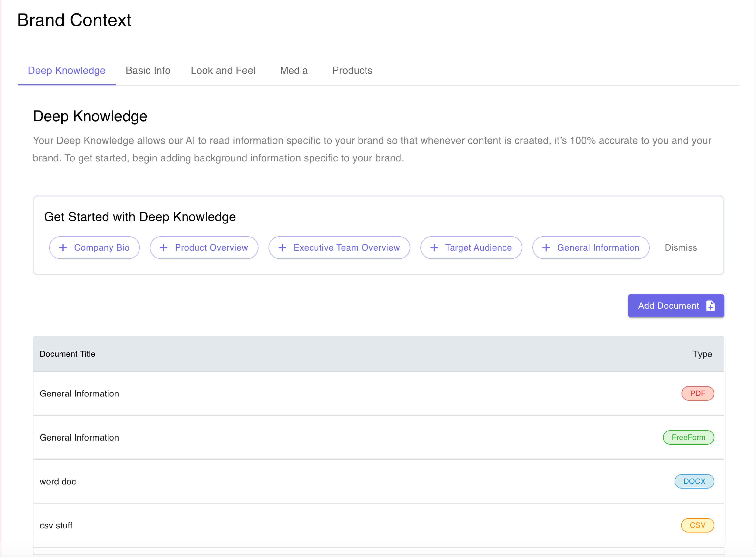Screen dimensions: 756x557
Task: Select the Products tab
Action: click(352, 71)
